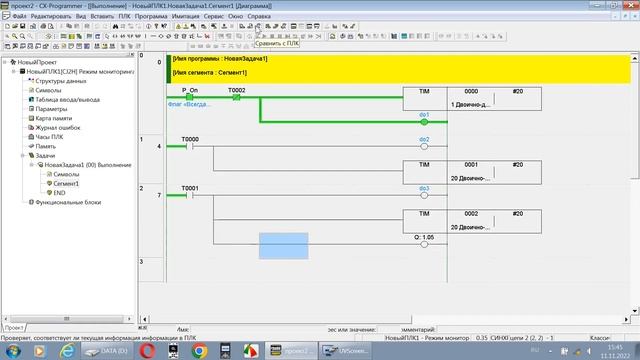Image resolution: width=640 pixels, height=360 pixels.
Task: Open Google Chrome from the taskbar
Action: coord(199,351)
